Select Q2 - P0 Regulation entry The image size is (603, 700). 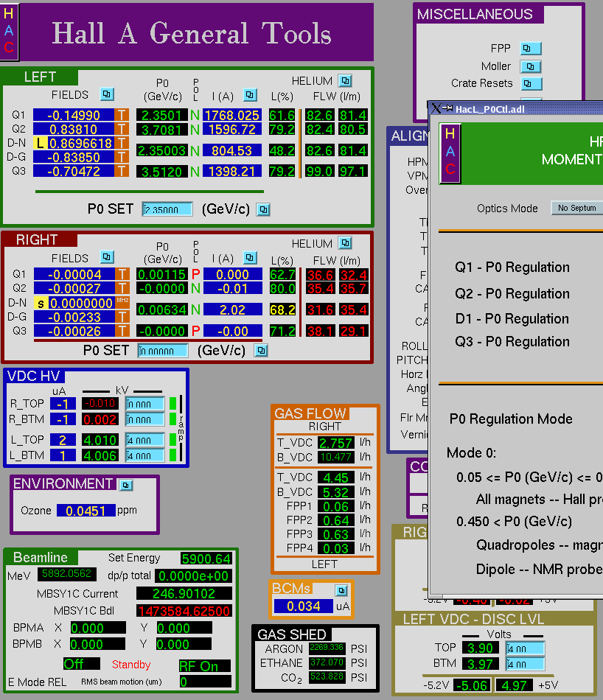(x=512, y=293)
